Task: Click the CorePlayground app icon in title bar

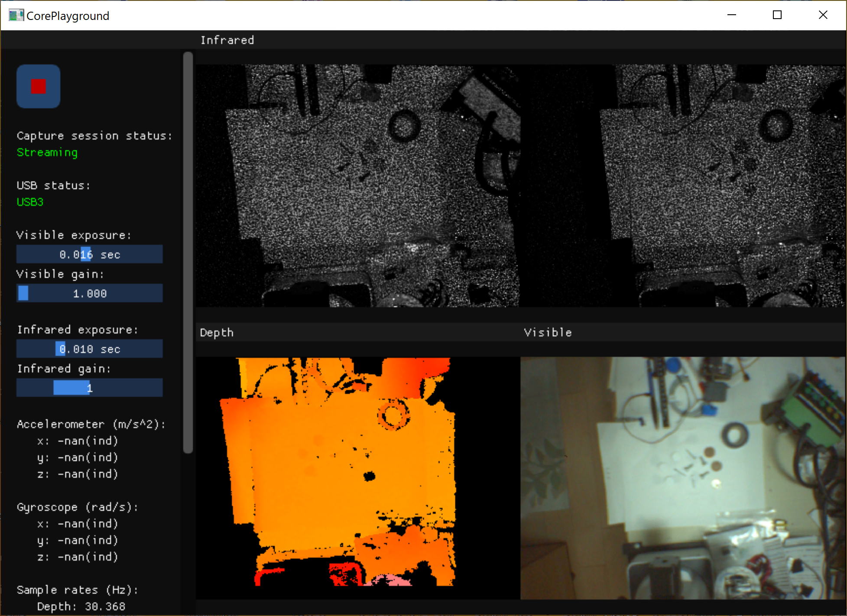Action: point(16,16)
